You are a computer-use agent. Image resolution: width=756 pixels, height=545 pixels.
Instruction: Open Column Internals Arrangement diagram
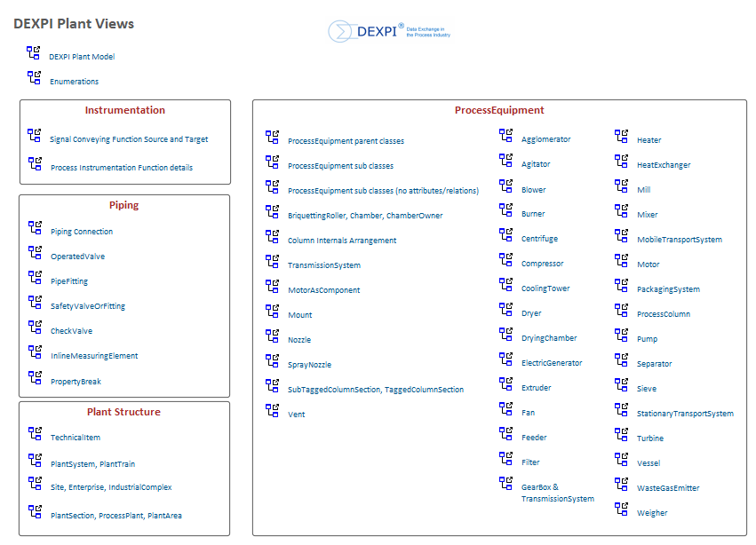[x=342, y=241]
